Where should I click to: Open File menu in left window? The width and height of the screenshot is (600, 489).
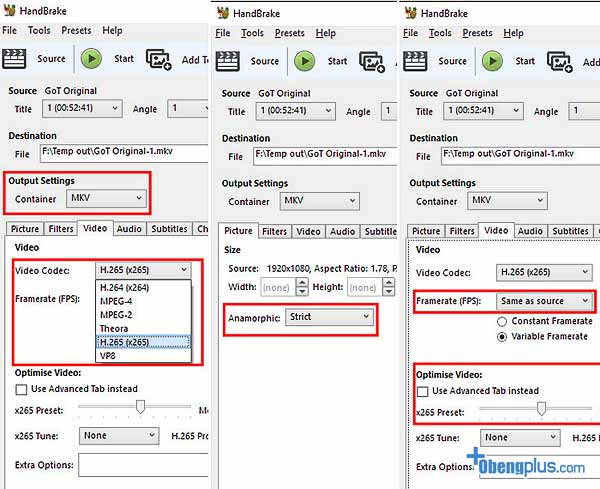tap(10, 30)
